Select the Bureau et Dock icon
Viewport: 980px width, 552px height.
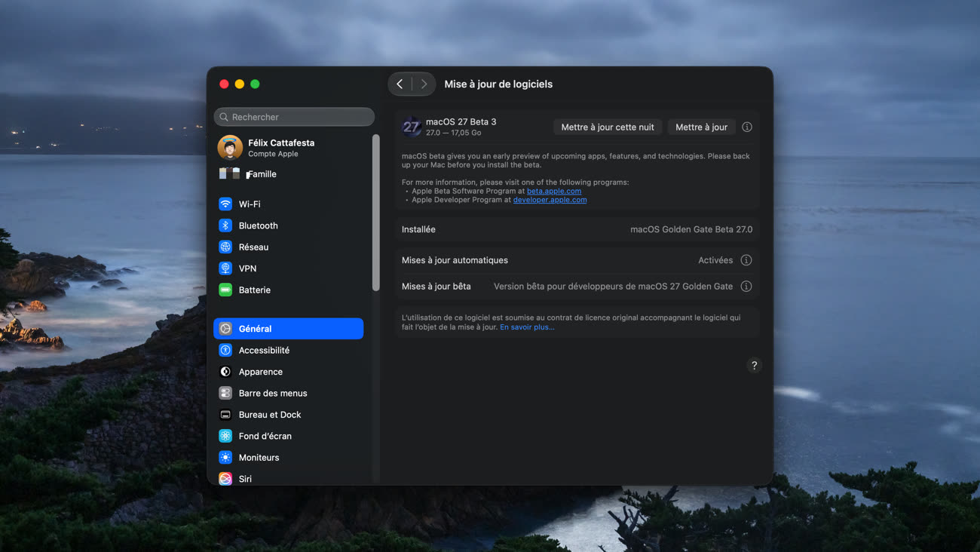tap(225, 415)
